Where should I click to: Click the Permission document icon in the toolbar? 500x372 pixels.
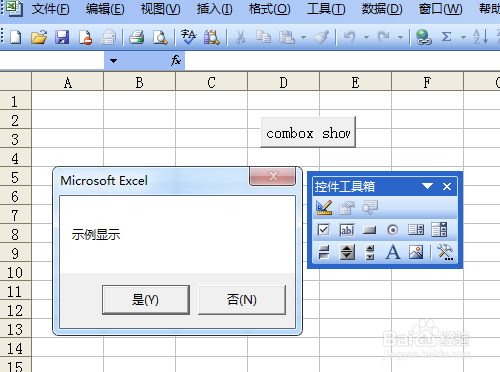tap(85, 37)
